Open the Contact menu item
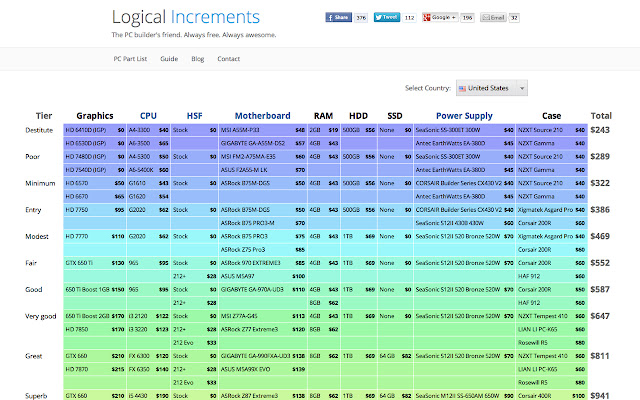 (229, 59)
